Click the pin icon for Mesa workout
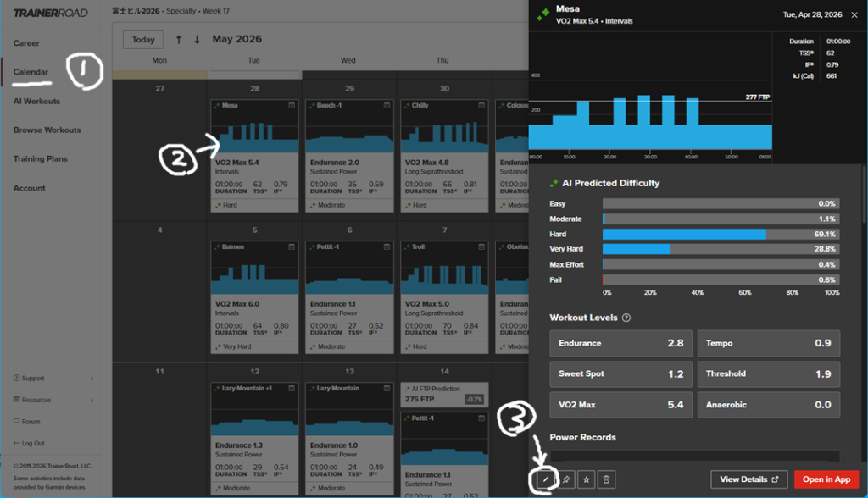Image resolution: width=868 pixels, height=498 pixels. pos(565,480)
